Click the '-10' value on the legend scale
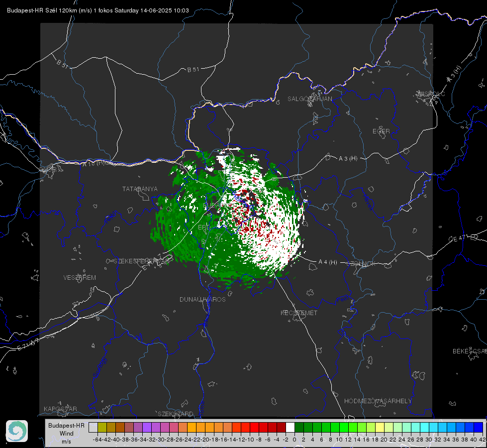This screenshot has width=487, height=448. coord(250,440)
